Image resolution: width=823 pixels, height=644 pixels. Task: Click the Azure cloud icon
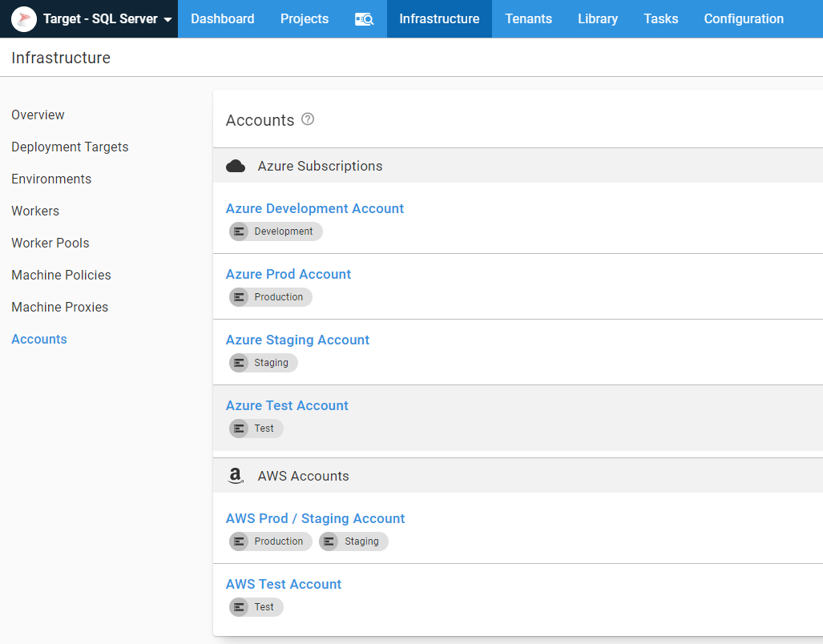[x=236, y=166]
